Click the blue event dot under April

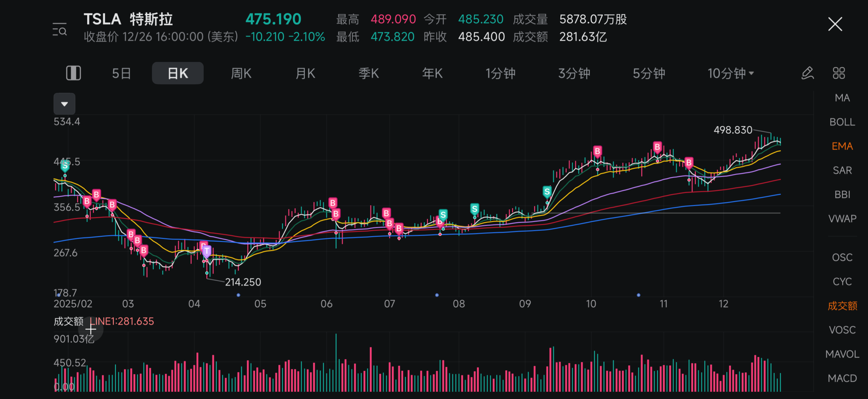pos(238,295)
